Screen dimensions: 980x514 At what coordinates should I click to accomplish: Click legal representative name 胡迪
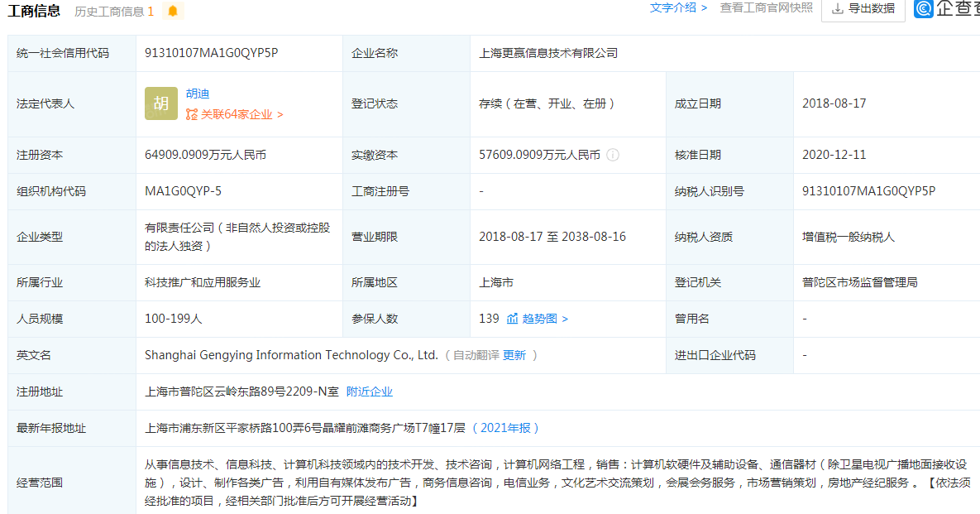198,94
